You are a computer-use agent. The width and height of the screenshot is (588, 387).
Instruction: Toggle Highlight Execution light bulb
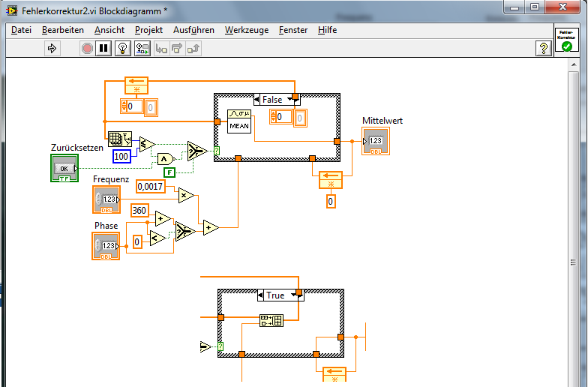coord(123,49)
